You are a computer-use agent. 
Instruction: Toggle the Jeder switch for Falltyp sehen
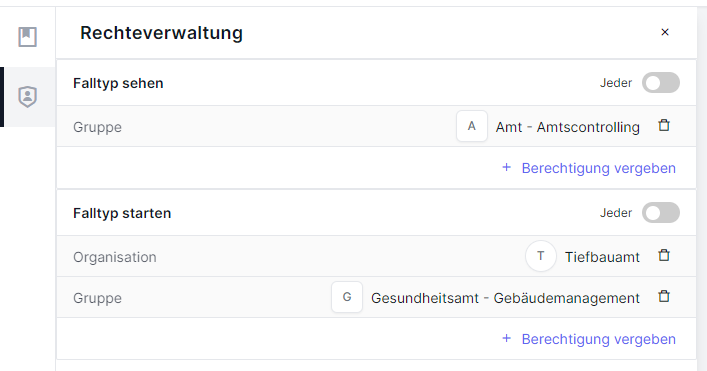click(661, 83)
